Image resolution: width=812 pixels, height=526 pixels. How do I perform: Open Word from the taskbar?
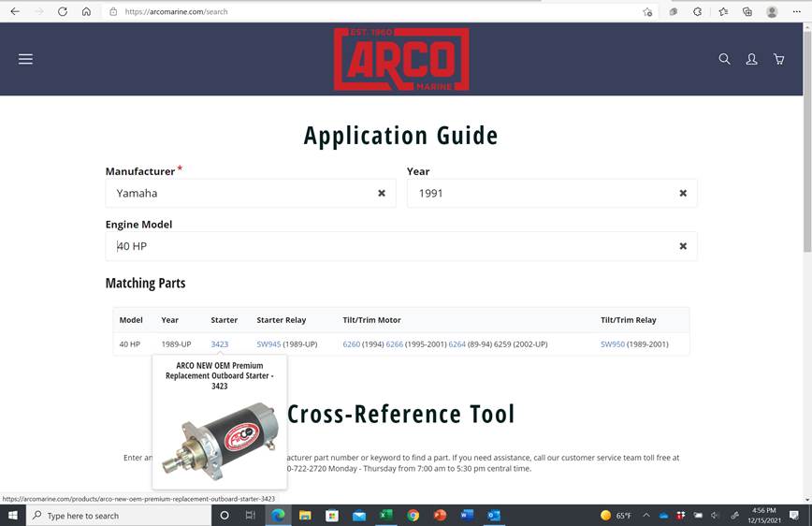[x=467, y=516]
